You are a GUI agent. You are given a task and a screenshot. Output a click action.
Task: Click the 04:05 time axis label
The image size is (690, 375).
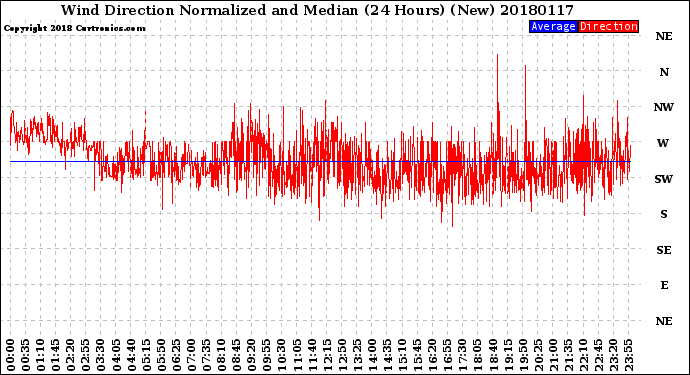pyautogui.click(x=116, y=355)
